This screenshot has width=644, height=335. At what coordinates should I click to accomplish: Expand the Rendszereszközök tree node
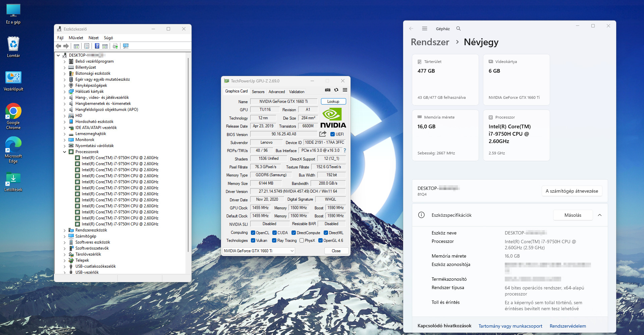[65, 230]
